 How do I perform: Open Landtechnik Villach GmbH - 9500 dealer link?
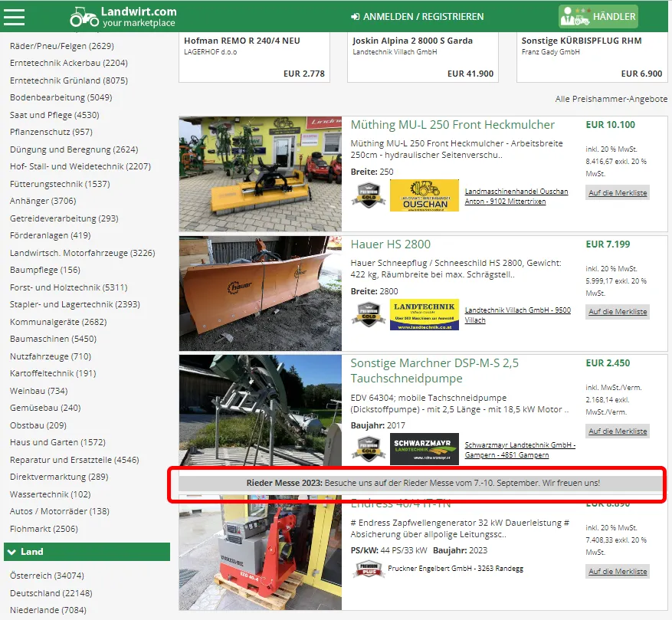point(518,315)
